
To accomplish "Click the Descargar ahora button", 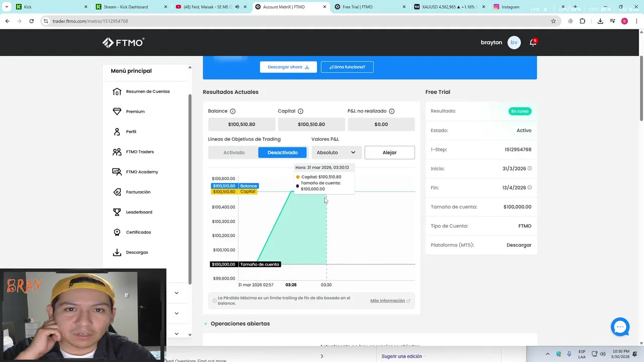I will click(288, 67).
